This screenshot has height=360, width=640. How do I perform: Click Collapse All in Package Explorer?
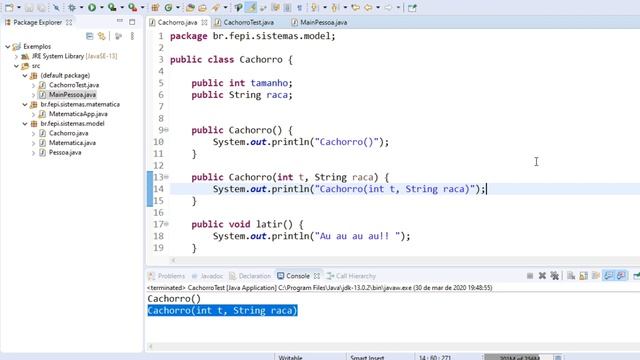pyautogui.click(x=89, y=36)
